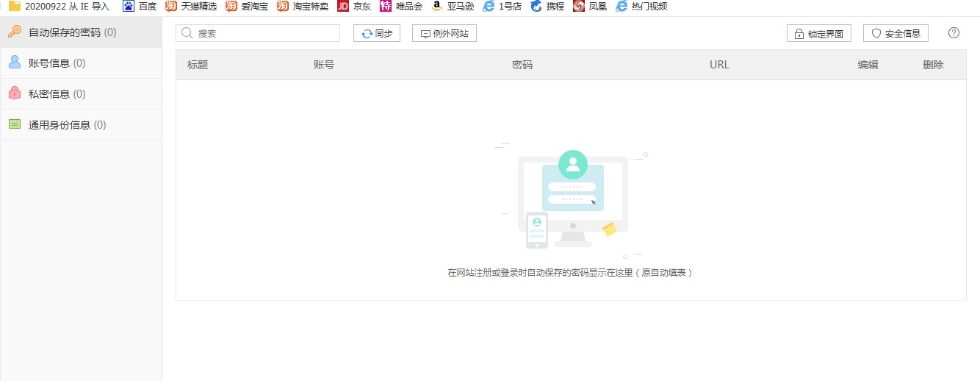Click the 标题 column header
This screenshot has width=980, height=381.
(198, 65)
